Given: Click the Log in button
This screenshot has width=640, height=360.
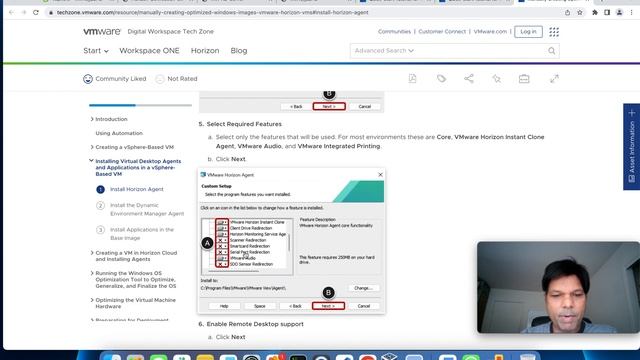Looking at the screenshot, I should tap(528, 31).
